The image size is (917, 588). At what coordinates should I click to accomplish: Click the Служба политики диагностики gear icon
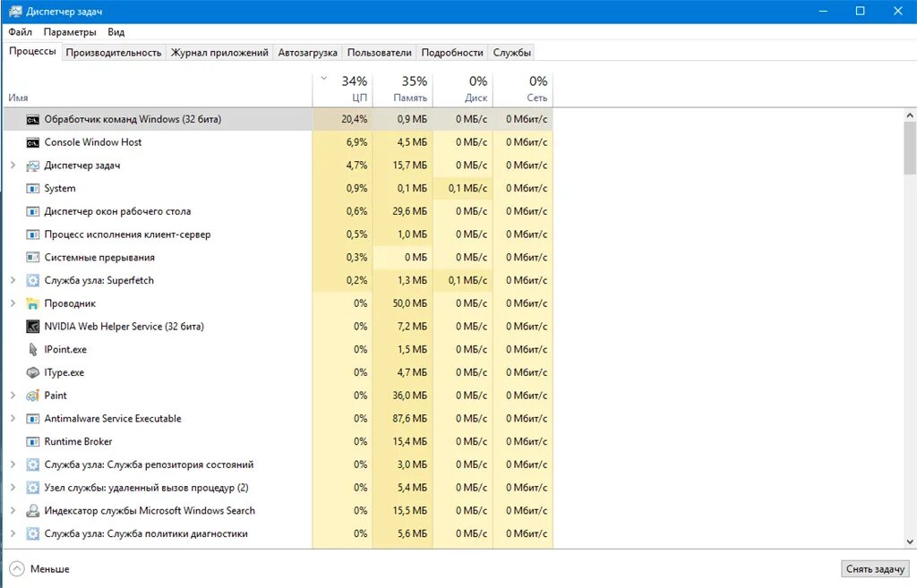point(33,533)
